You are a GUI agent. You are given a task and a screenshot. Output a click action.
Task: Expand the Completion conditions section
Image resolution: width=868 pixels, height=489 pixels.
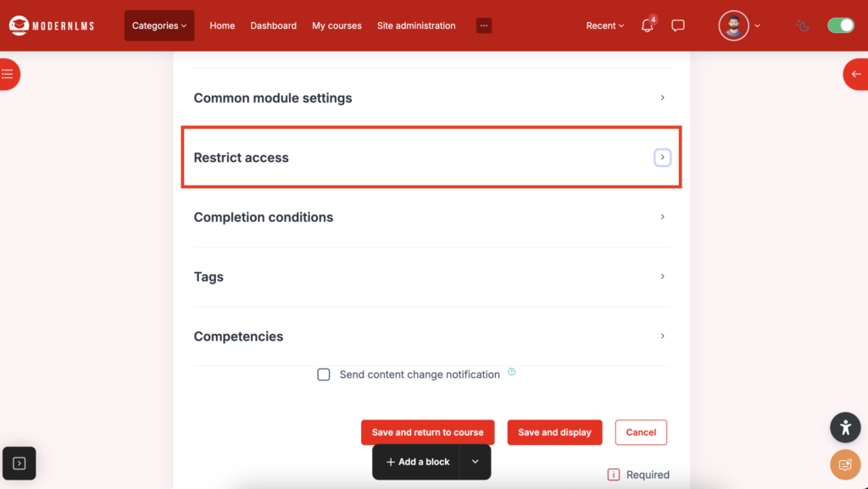point(662,217)
